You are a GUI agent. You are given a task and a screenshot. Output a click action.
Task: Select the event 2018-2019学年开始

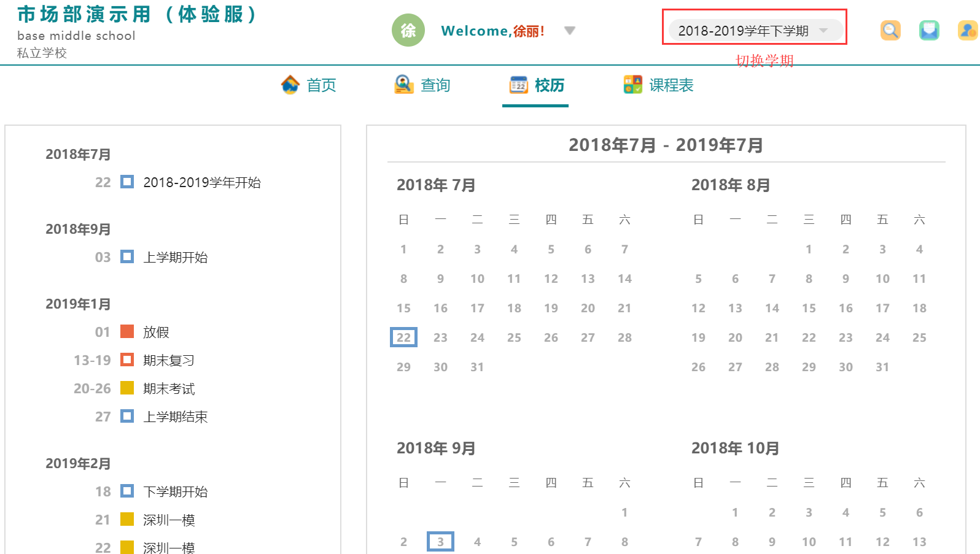pos(202,182)
